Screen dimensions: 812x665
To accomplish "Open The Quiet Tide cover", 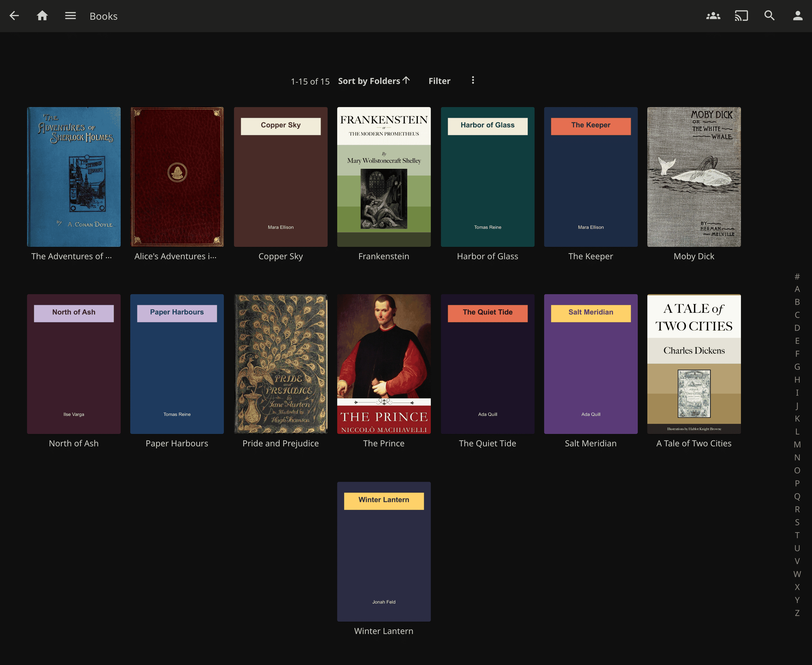I will [x=487, y=364].
